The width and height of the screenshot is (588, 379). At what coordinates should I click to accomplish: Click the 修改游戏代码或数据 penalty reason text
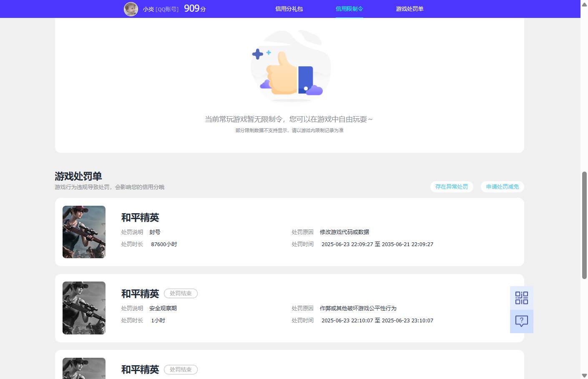(344, 232)
